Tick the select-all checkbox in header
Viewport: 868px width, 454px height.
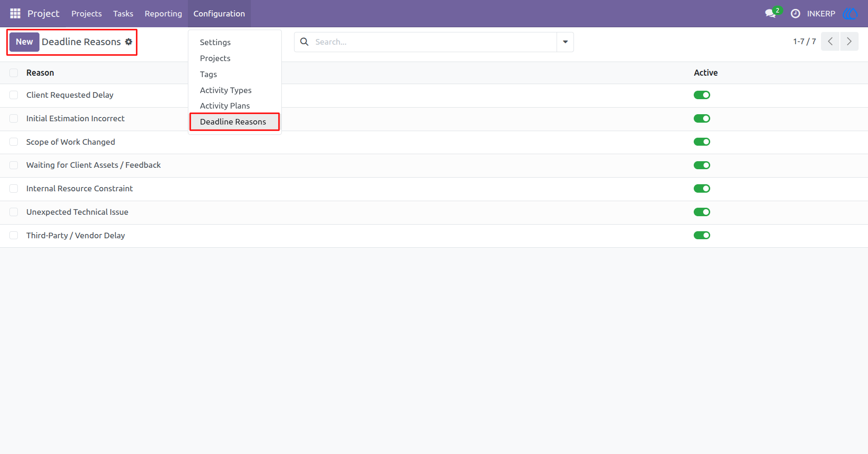(x=14, y=73)
